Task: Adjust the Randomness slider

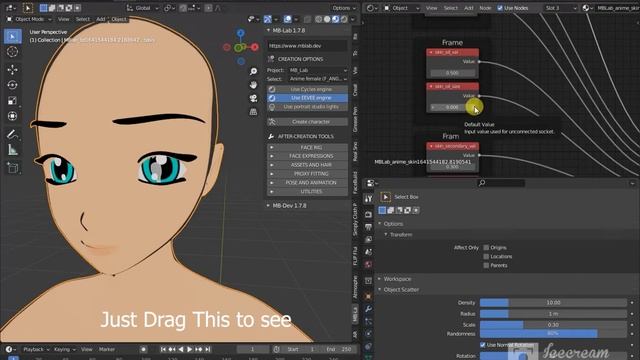Action: (x=553, y=333)
